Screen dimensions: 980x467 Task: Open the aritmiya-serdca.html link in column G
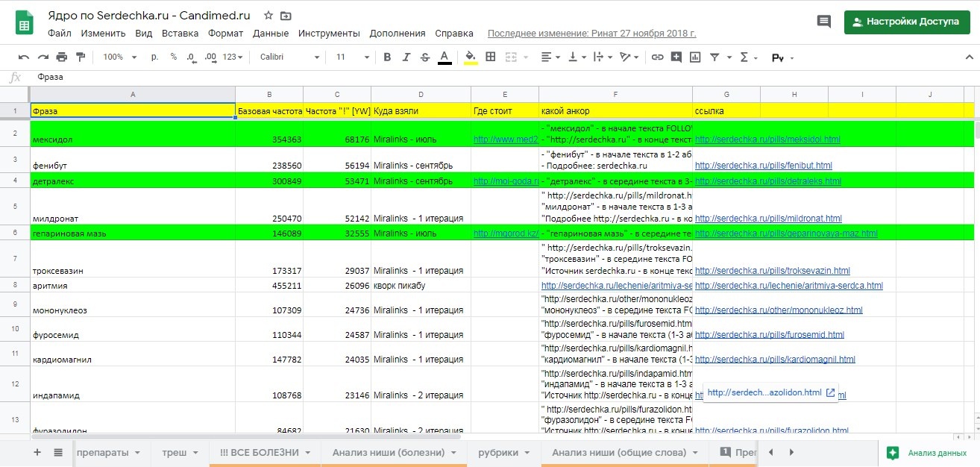(789, 286)
